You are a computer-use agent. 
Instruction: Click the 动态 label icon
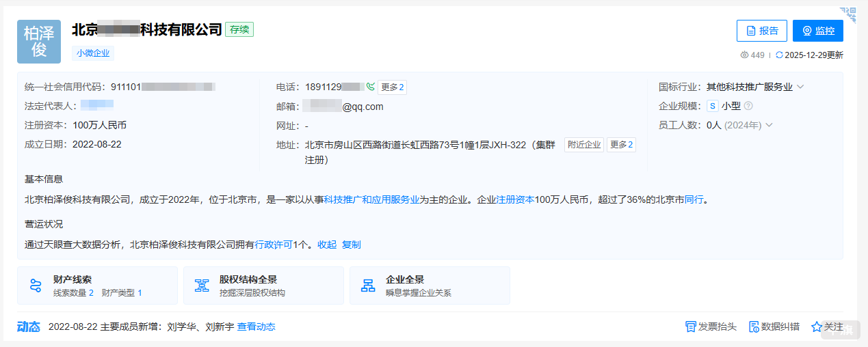[29, 327]
